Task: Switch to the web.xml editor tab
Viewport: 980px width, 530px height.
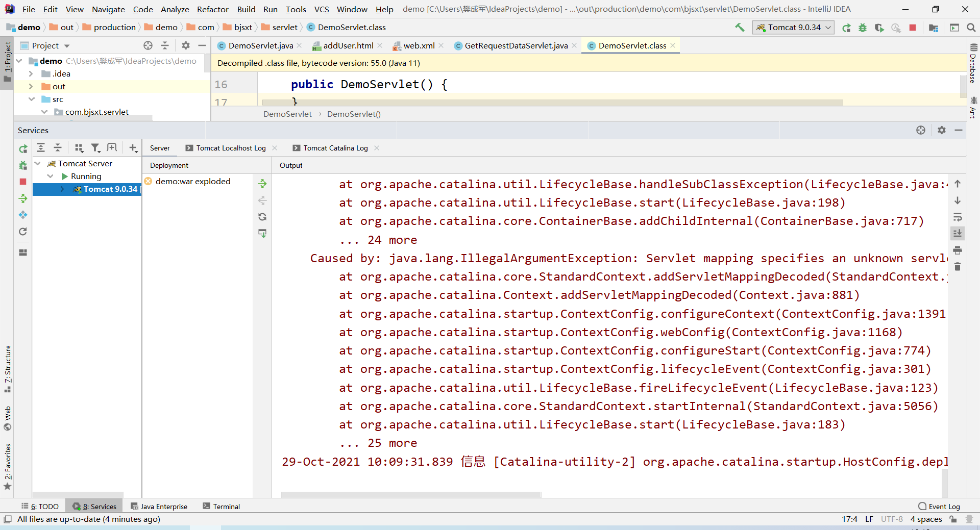Action: 419,45
